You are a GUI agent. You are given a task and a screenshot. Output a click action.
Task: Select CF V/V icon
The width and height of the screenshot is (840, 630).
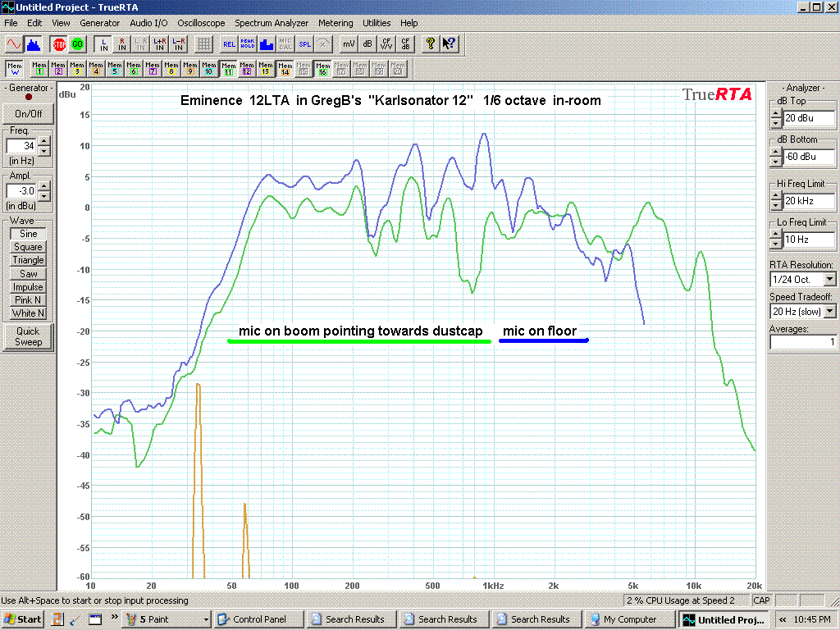pyautogui.click(x=386, y=44)
